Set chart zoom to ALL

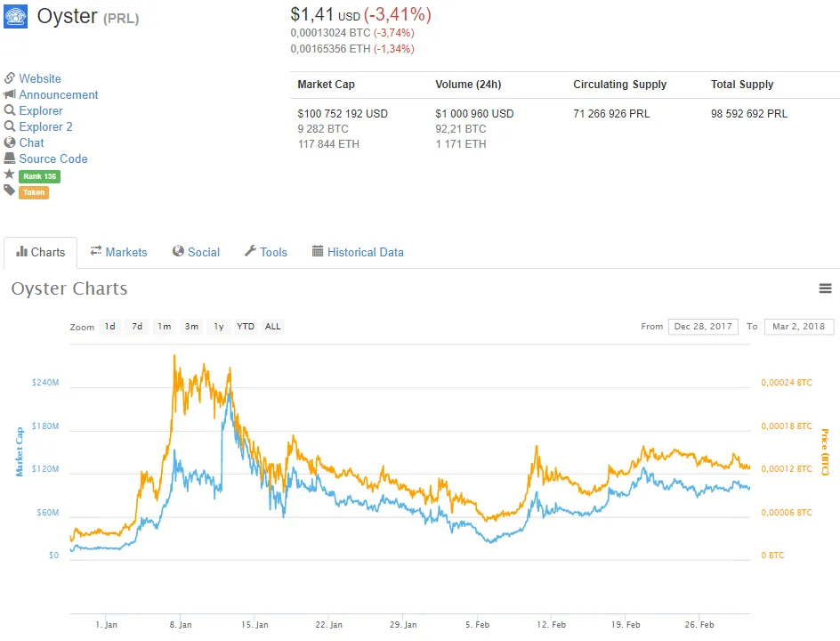coord(272,327)
